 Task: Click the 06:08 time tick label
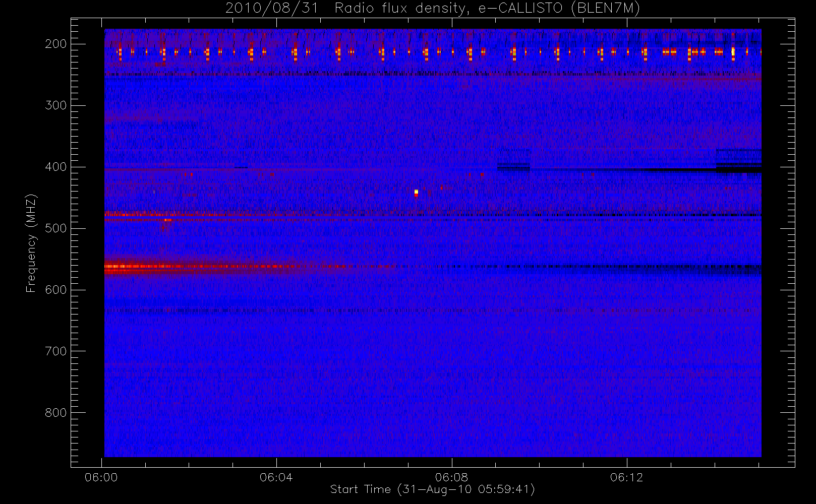click(452, 477)
